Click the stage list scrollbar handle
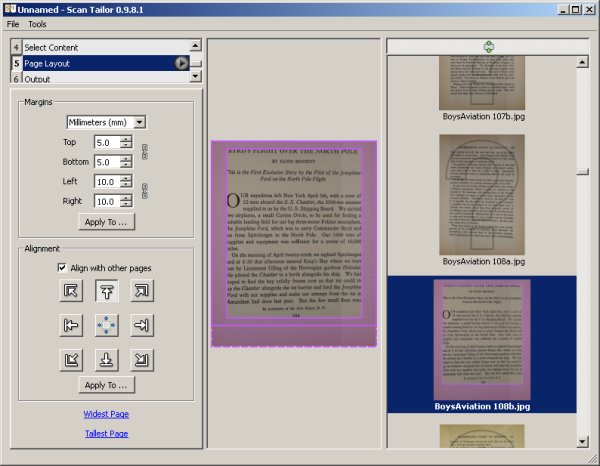This screenshot has height=466, width=600. (195, 64)
